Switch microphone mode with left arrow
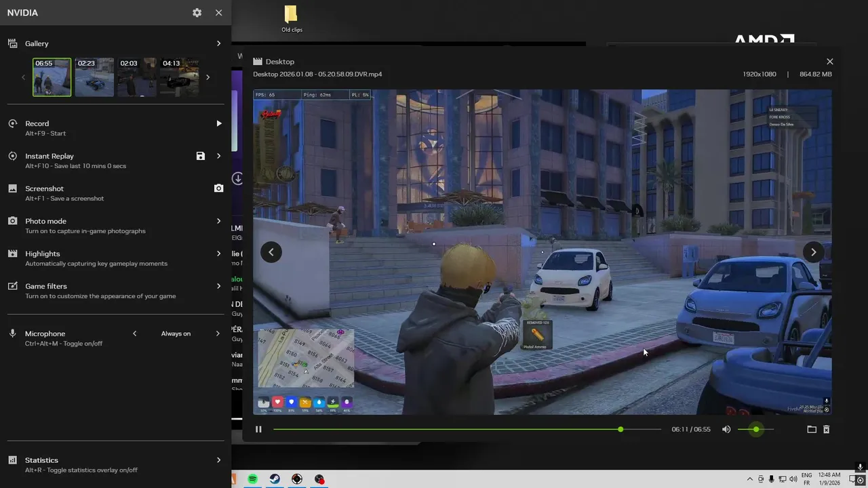The width and height of the screenshot is (868, 488). (134, 333)
